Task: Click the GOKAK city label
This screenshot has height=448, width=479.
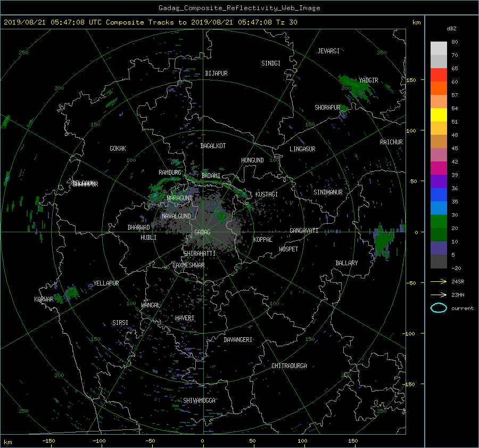Action: click(x=118, y=149)
